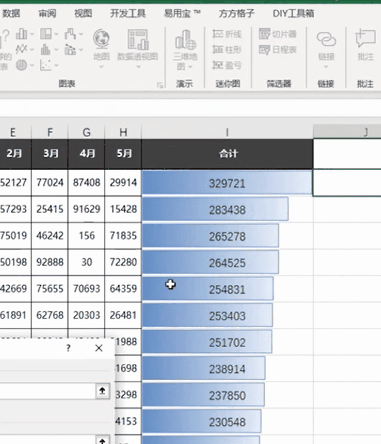Insert a pie or doughnut chart
Screen dimensions: 381x444
coord(22,65)
